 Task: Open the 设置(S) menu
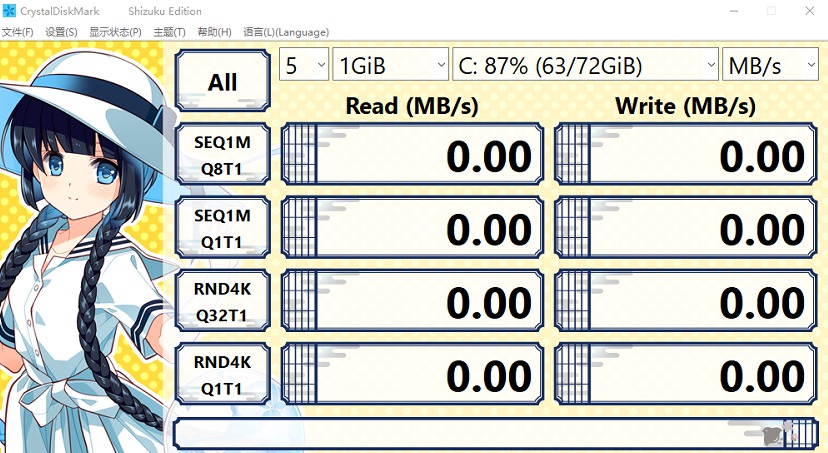pos(61,32)
